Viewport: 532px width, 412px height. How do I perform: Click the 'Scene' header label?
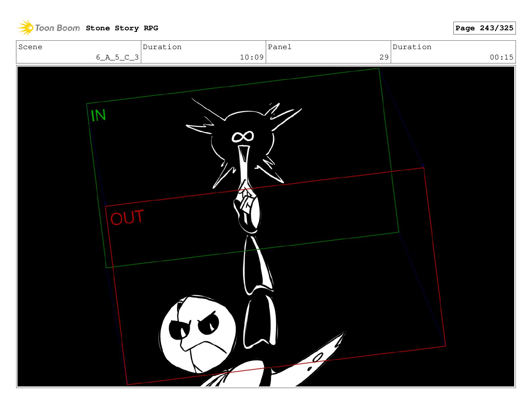point(30,47)
